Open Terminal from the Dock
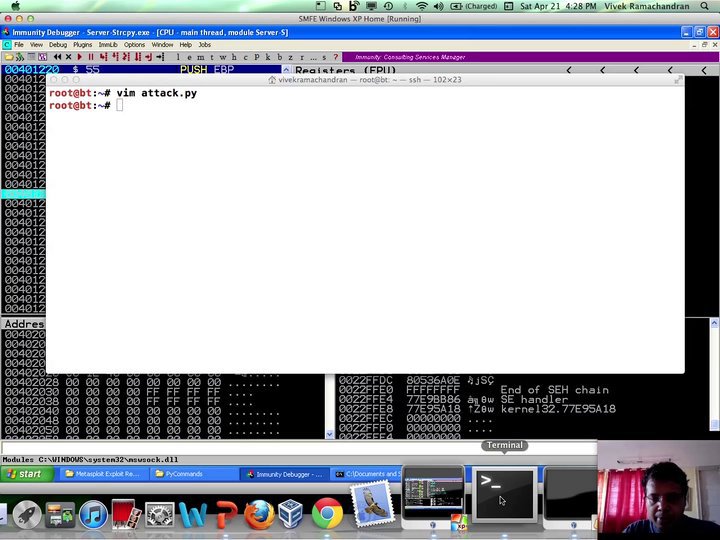 tap(505, 495)
